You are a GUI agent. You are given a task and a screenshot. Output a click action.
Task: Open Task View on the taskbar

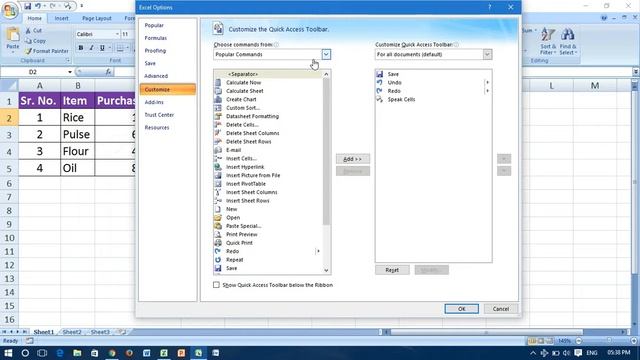[x=42, y=353]
